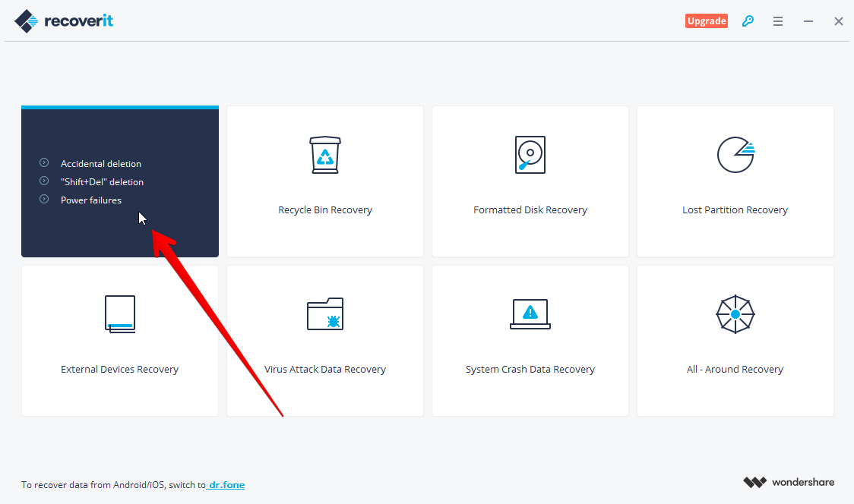Viewport: 854px width, 504px height.
Task: Click the Accidental deletion entry
Action: point(101,163)
